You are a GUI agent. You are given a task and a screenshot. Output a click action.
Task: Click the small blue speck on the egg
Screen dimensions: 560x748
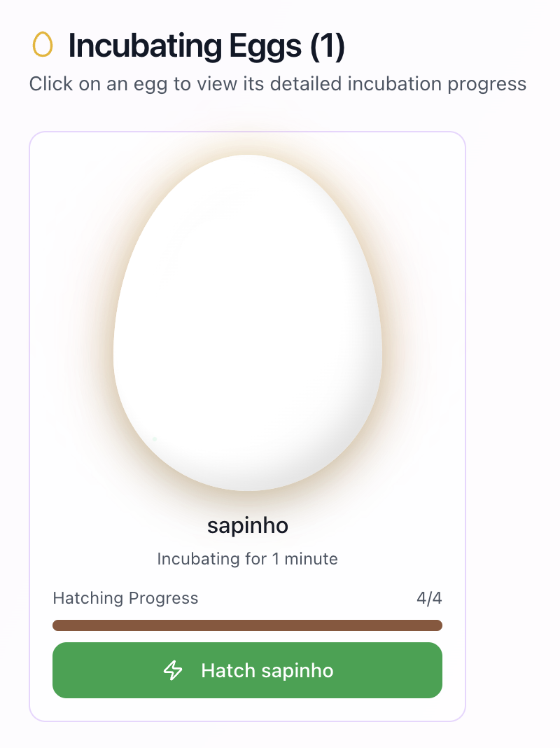click(x=155, y=439)
